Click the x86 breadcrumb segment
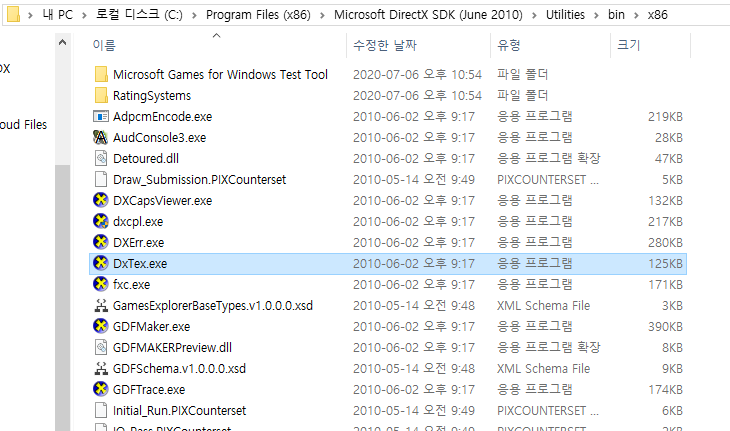Screen dimensions: 730x431 tap(657, 15)
